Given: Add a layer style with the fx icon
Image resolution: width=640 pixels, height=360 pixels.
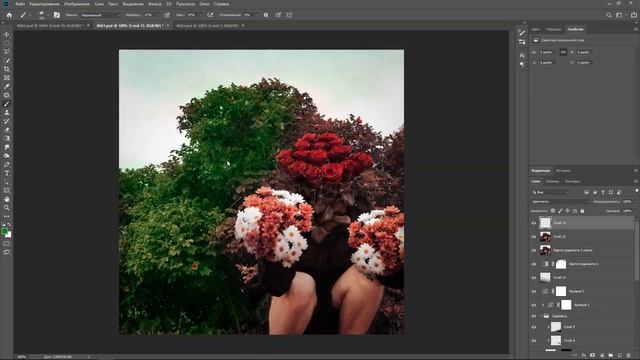Looking at the screenshot, I should [584, 356].
